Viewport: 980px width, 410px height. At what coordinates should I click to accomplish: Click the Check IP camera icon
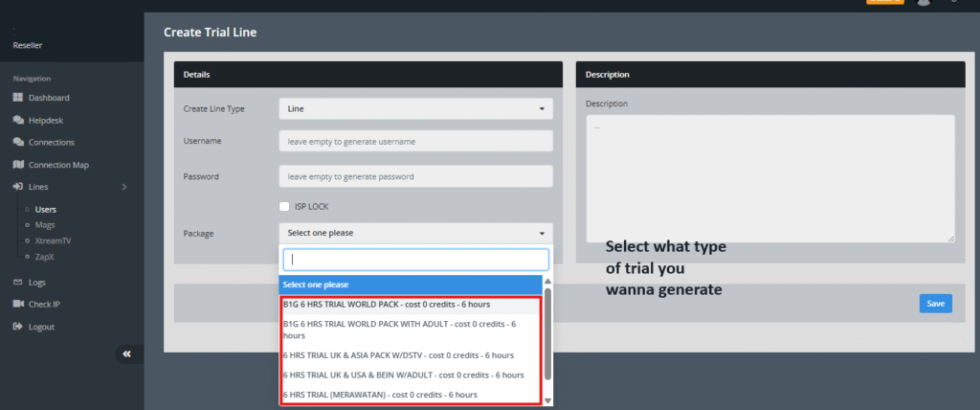pos(18,304)
